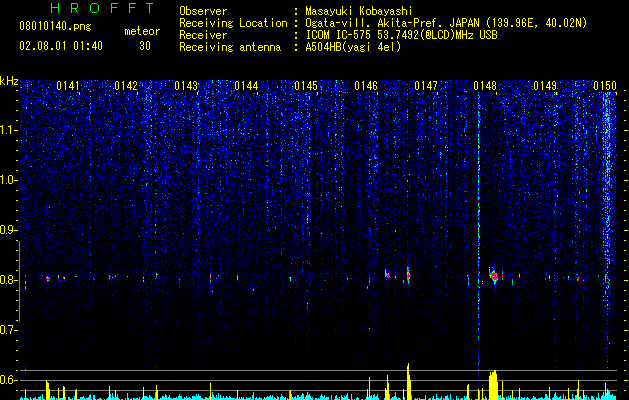This screenshot has height=400, width=629.
Task: Click the 0145 time marker
Action: pyautogui.click(x=306, y=86)
